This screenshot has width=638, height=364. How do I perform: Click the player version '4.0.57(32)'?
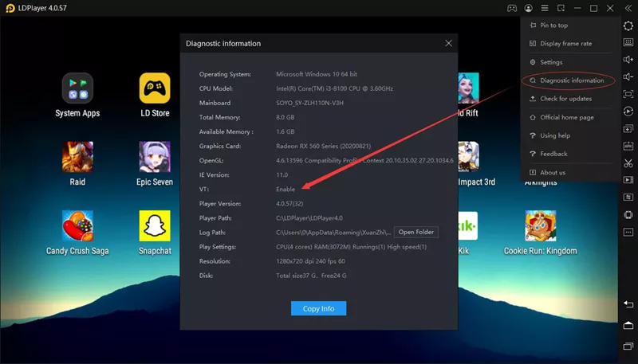tap(289, 204)
